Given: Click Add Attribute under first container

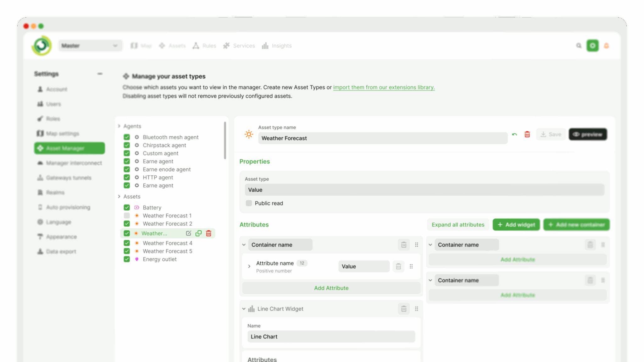Looking at the screenshot, I should [x=331, y=288].
